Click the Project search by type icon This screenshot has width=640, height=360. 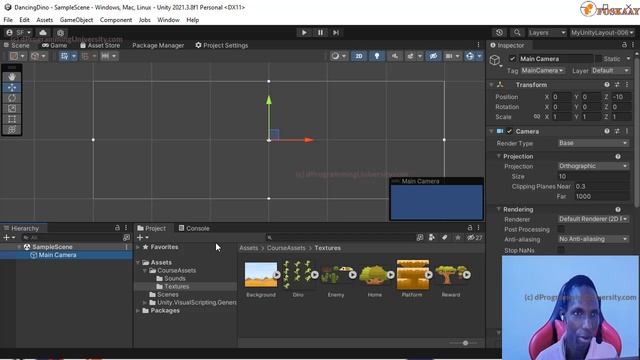tap(432, 238)
